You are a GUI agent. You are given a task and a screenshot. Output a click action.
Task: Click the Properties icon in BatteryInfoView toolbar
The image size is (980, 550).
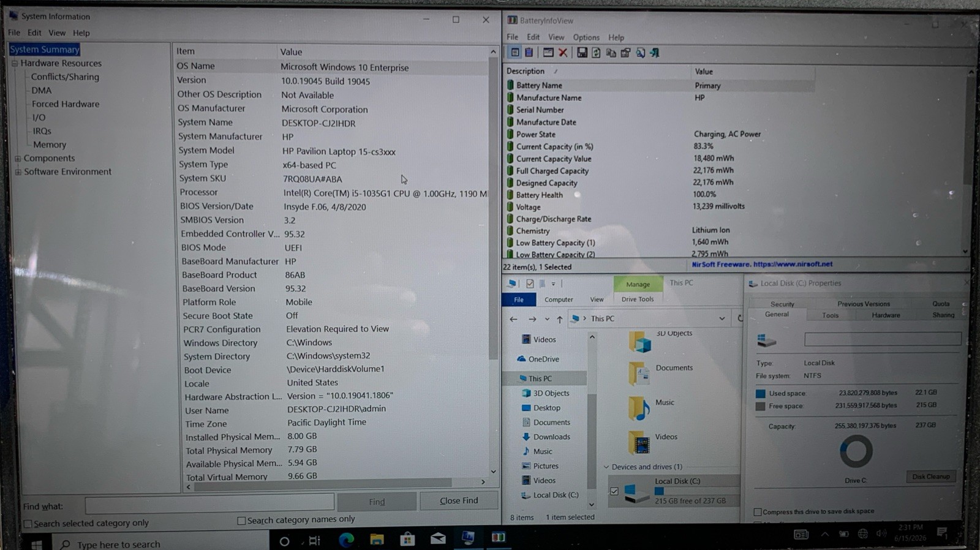[625, 53]
